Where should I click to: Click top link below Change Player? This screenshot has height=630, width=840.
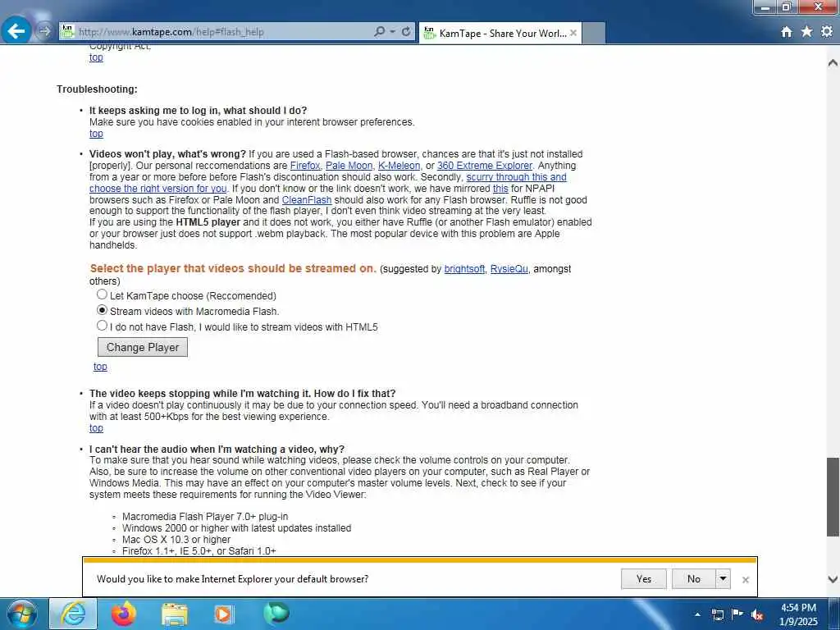[100, 367]
